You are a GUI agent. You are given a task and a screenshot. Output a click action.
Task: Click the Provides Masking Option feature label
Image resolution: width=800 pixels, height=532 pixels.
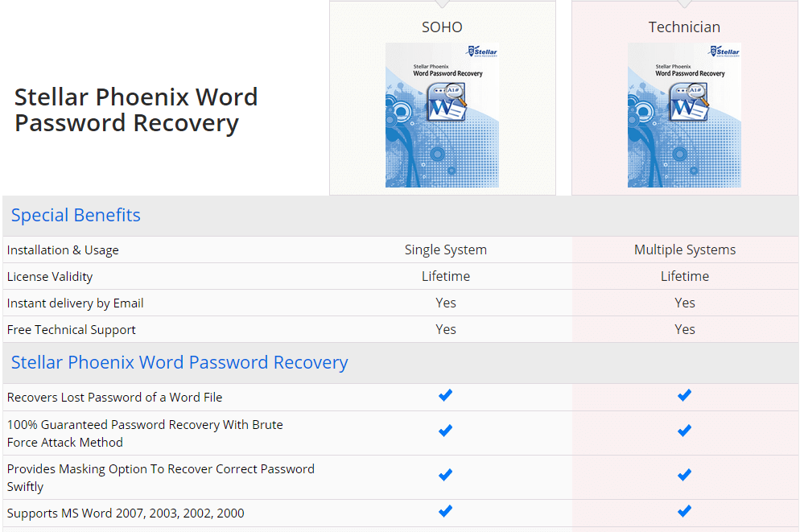(x=161, y=478)
